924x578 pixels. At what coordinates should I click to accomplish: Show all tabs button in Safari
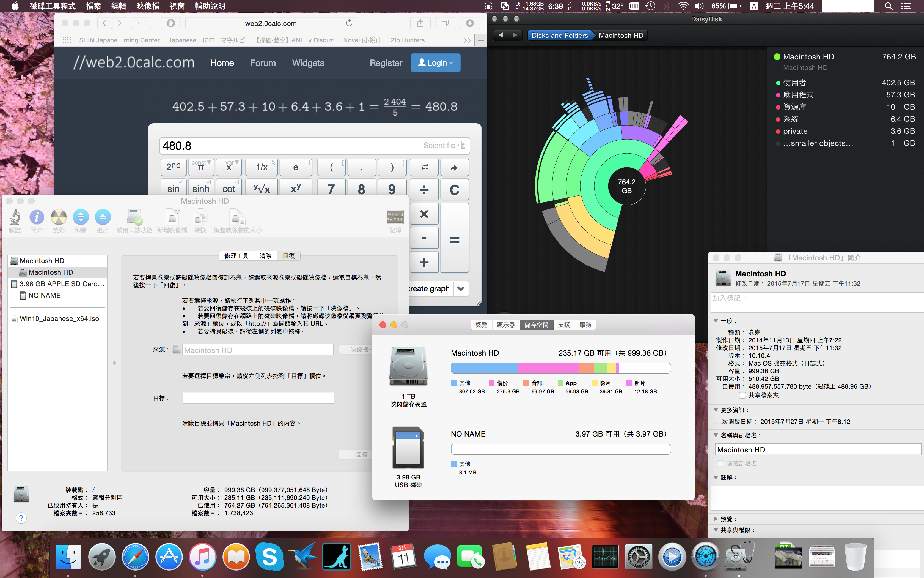tap(445, 23)
